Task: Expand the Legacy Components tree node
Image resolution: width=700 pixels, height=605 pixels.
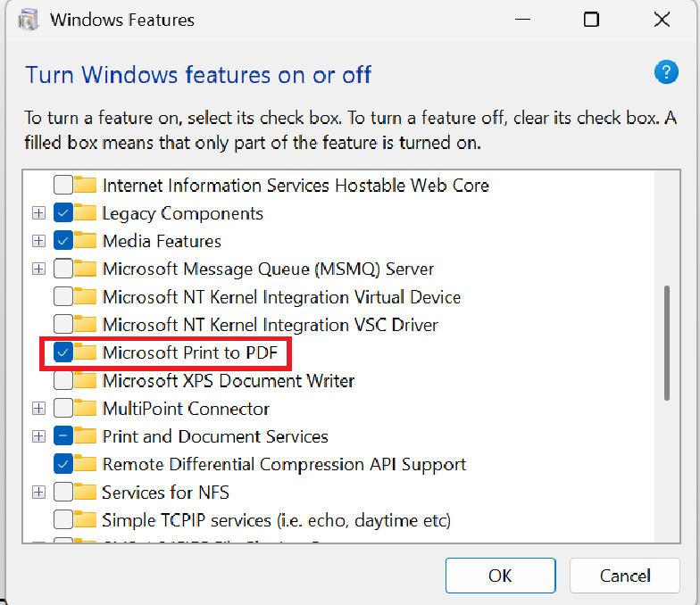Action: [38, 213]
